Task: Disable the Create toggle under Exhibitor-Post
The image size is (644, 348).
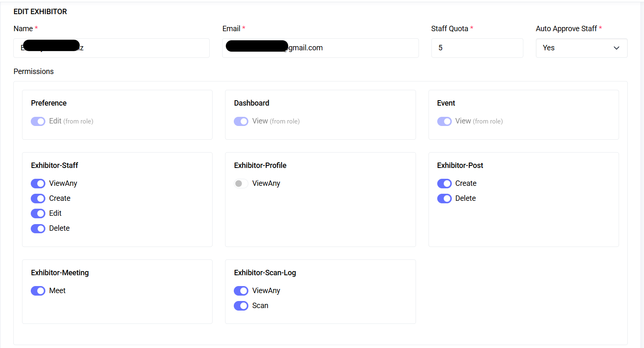Action: [x=444, y=183]
